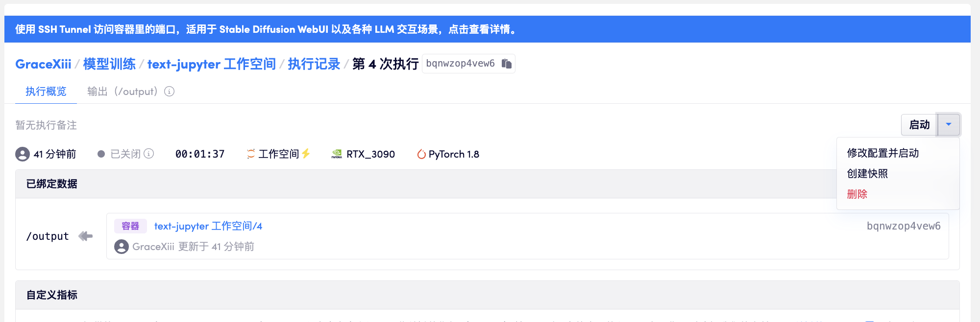Click the NVIDIA icon beside RTX_3090
This screenshot has width=980, height=322.
click(337, 154)
